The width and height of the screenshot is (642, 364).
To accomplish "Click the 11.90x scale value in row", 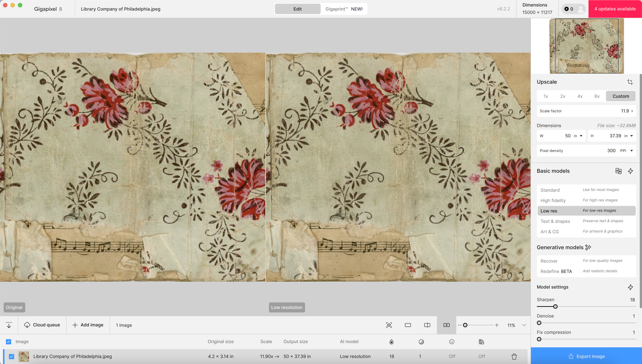I will 267,356.
